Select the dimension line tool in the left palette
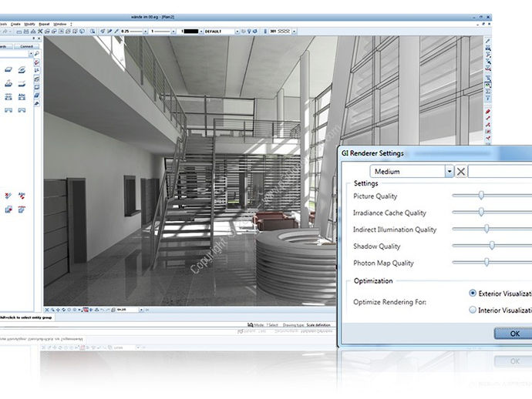This screenshot has width=532, height=399. [8, 97]
